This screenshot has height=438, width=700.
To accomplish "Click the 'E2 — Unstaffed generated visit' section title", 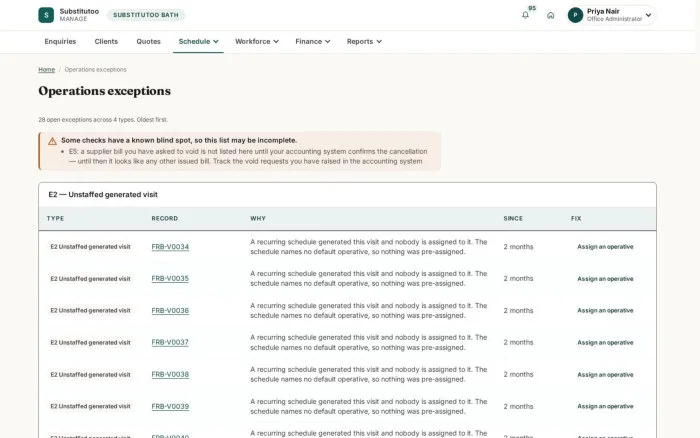I will (103, 195).
